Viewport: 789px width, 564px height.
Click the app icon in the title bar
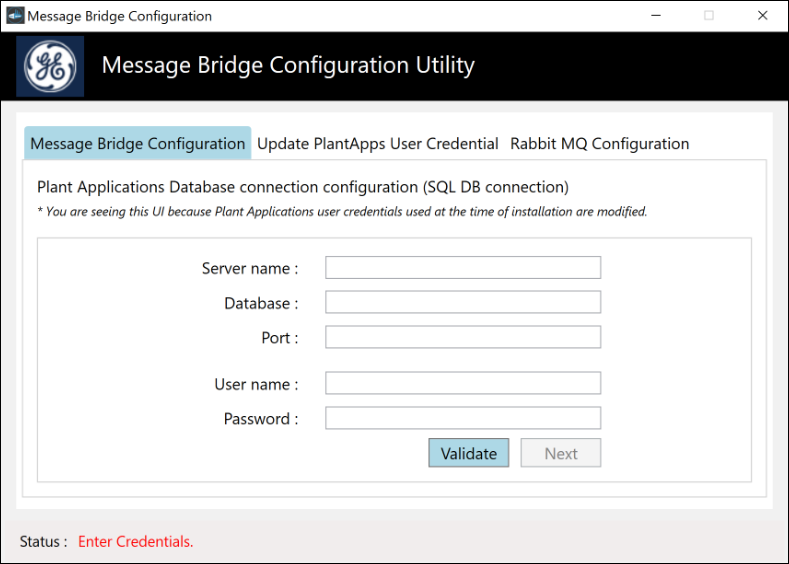coord(15,16)
